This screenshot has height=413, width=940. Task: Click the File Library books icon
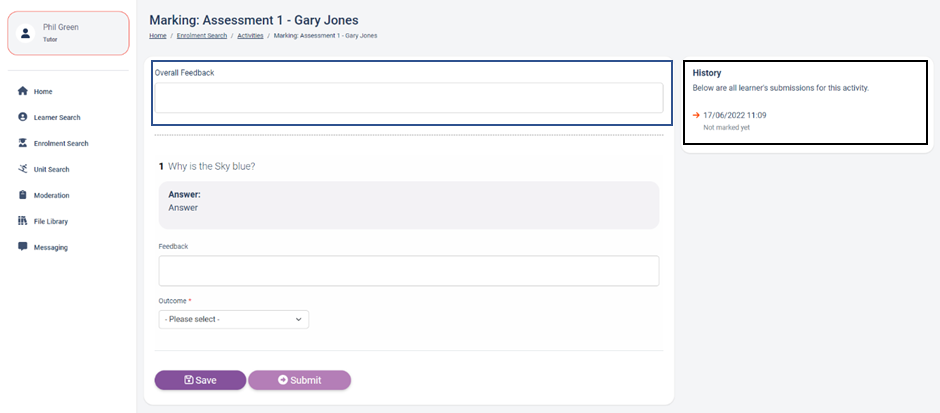23,221
